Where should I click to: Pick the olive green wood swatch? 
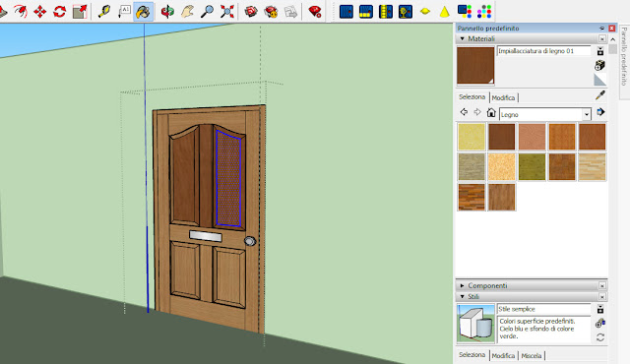tap(532, 167)
